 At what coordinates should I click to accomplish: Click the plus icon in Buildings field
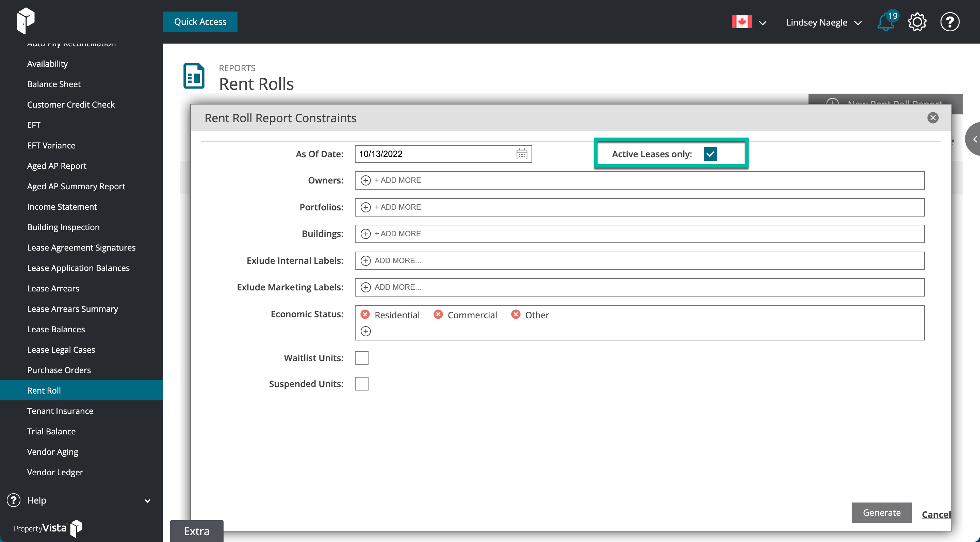point(365,234)
